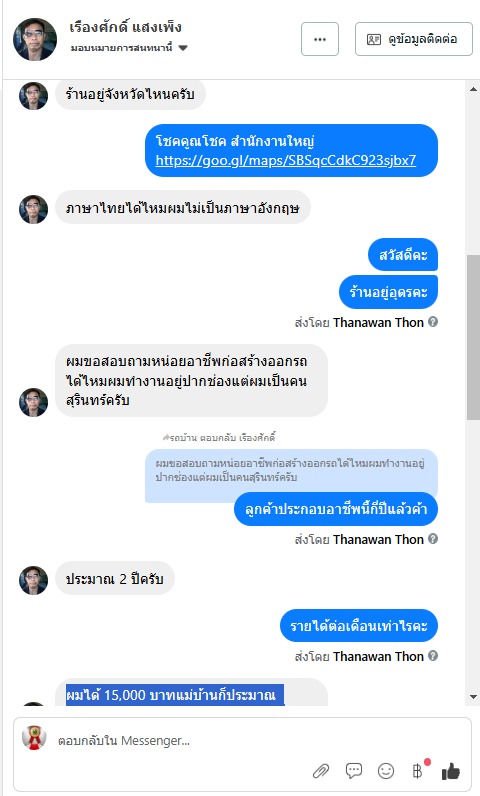480x796 pixels.
Task: Open the goo.gl maps link
Action: click(x=286, y=160)
